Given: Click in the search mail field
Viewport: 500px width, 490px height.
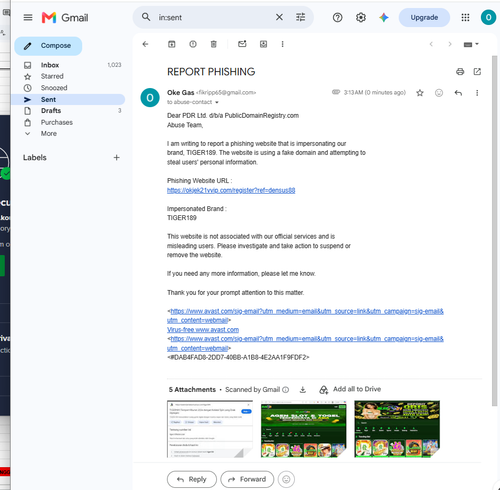Looking at the screenshot, I should coord(213,17).
